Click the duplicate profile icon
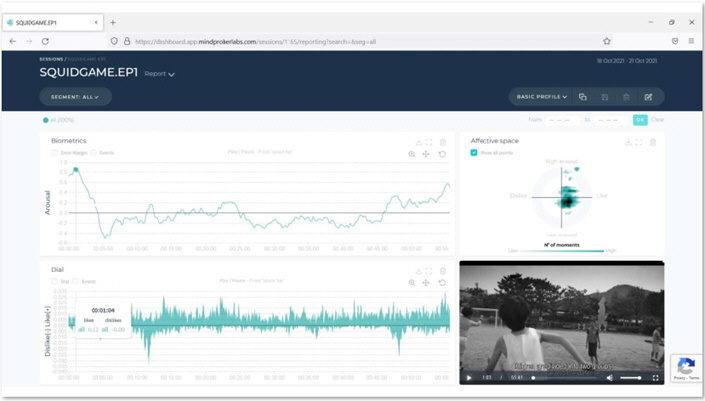The height and width of the screenshot is (401, 705). click(x=583, y=97)
